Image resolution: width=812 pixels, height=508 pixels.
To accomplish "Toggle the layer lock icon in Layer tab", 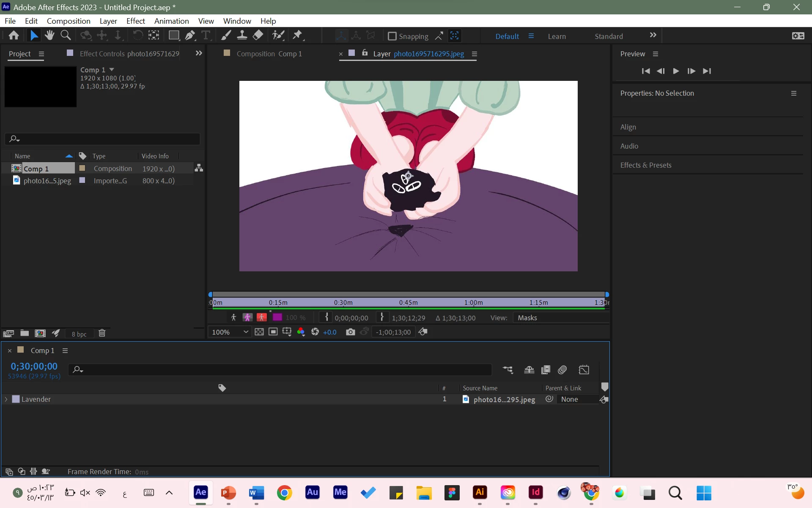I will click(365, 53).
